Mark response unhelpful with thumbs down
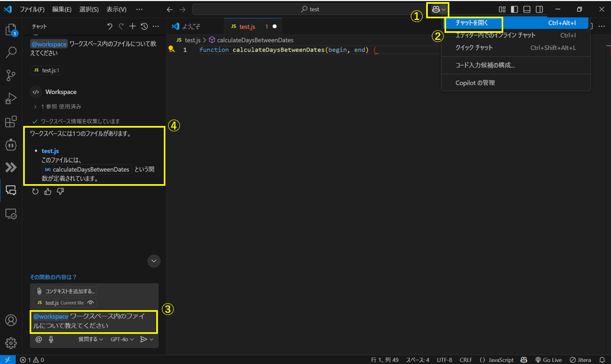Screen dimensions: 611x364 point(60,191)
